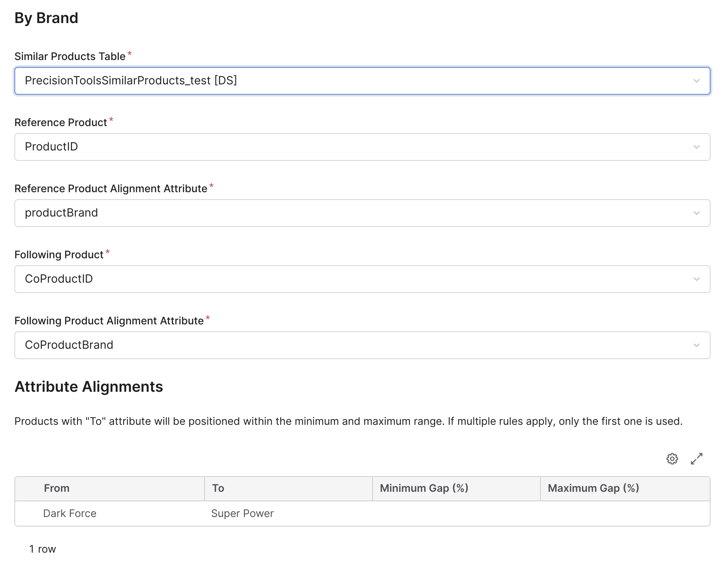This screenshot has height=567, width=728.
Task: Expand the Attribute Alignments table to fullscreen
Action: (x=696, y=459)
